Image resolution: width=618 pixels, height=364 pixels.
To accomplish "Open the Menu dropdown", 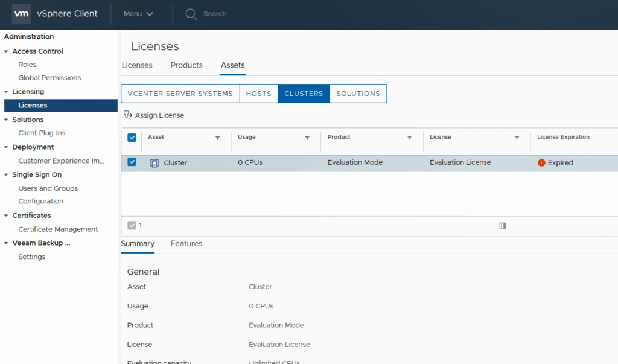I will pos(138,14).
